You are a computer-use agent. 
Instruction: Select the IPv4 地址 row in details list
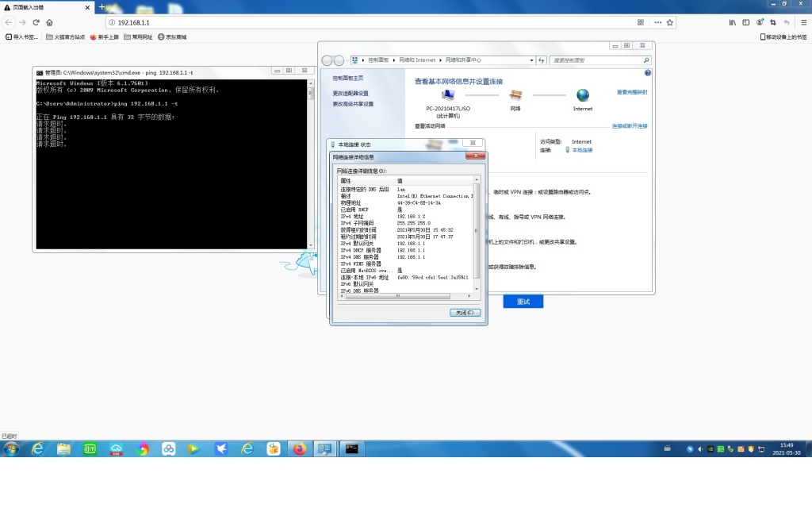coord(406,217)
